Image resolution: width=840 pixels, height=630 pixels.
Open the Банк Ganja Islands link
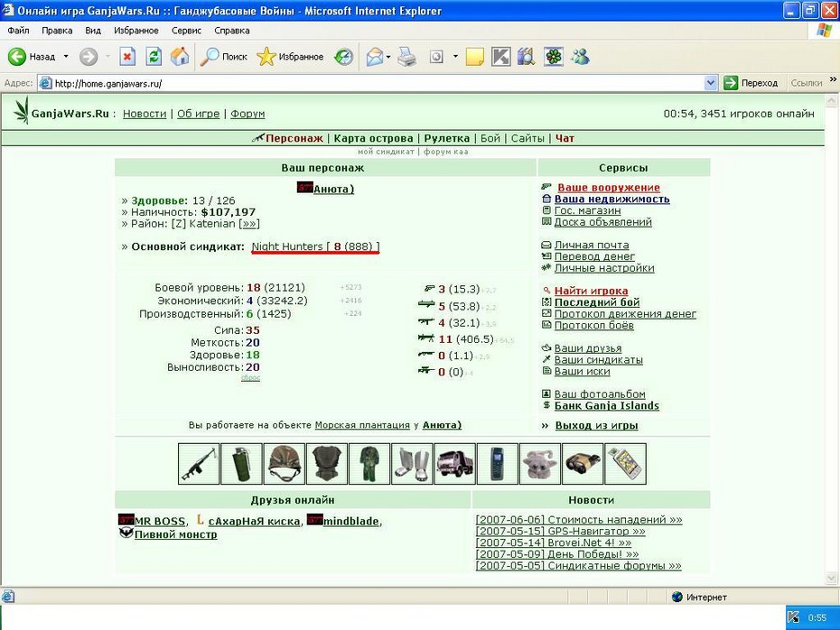[x=606, y=405]
